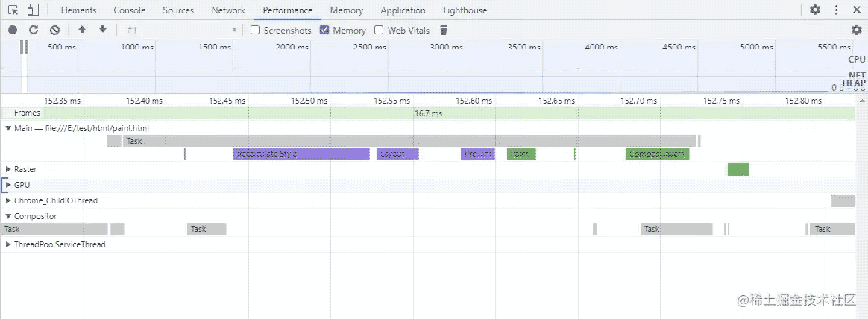The width and height of the screenshot is (868, 319).
Task: Collapse the Compositor track
Action: click(x=8, y=216)
